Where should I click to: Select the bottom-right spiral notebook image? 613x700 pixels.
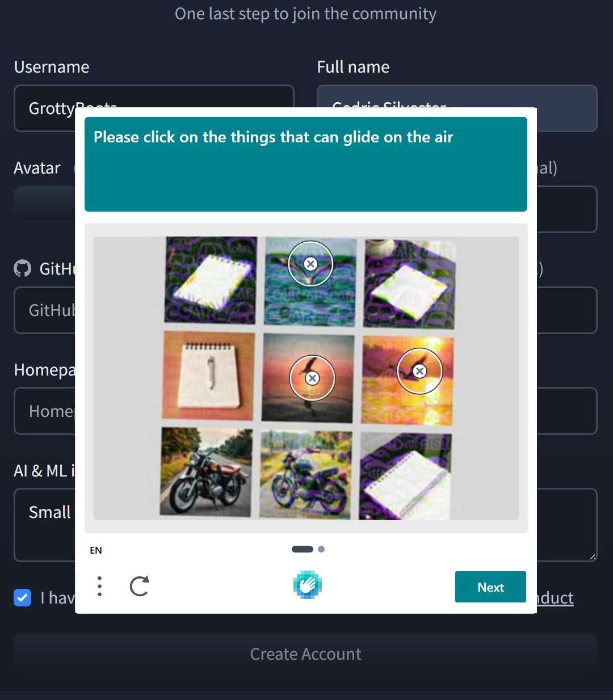pos(406,476)
